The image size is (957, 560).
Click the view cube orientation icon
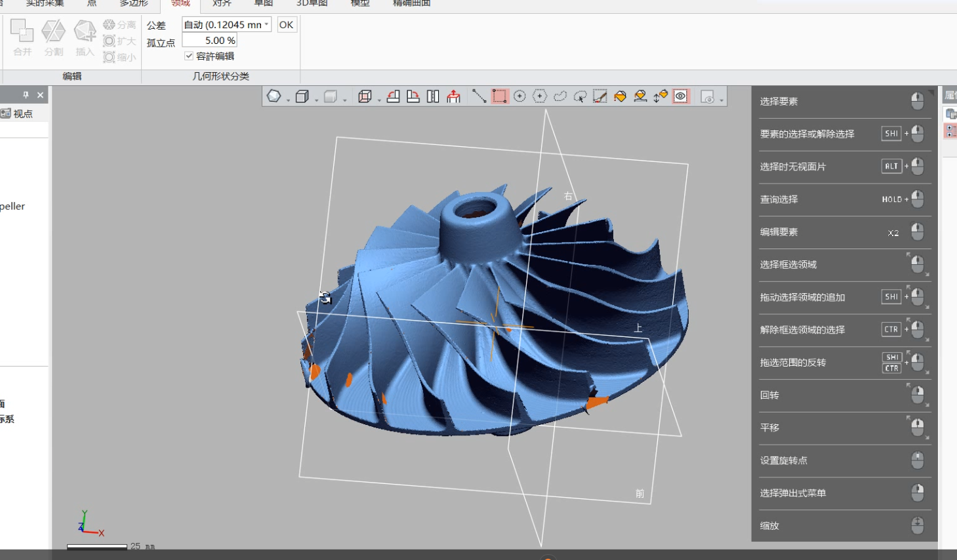[x=365, y=96]
